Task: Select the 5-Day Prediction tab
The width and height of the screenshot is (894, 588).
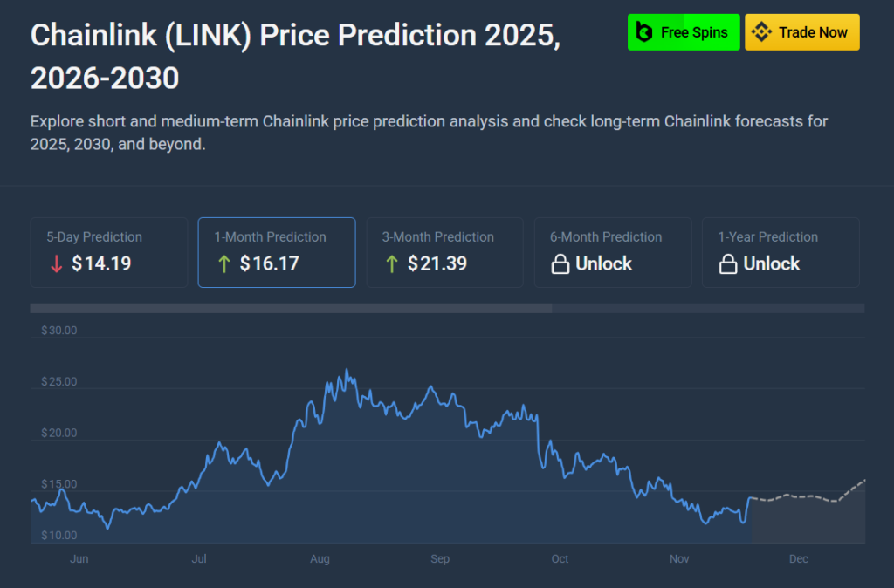Action: pyautogui.click(x=108, y=252)
